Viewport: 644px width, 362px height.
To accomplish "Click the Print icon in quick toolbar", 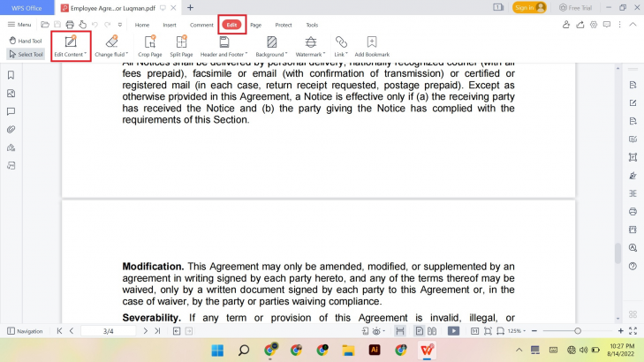I will (x=70, y=25).
